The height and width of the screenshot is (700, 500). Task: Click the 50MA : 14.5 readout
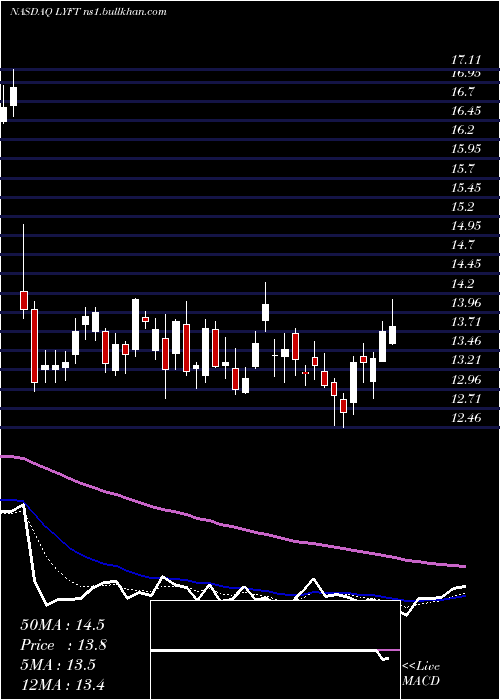(x=62, y=625)
